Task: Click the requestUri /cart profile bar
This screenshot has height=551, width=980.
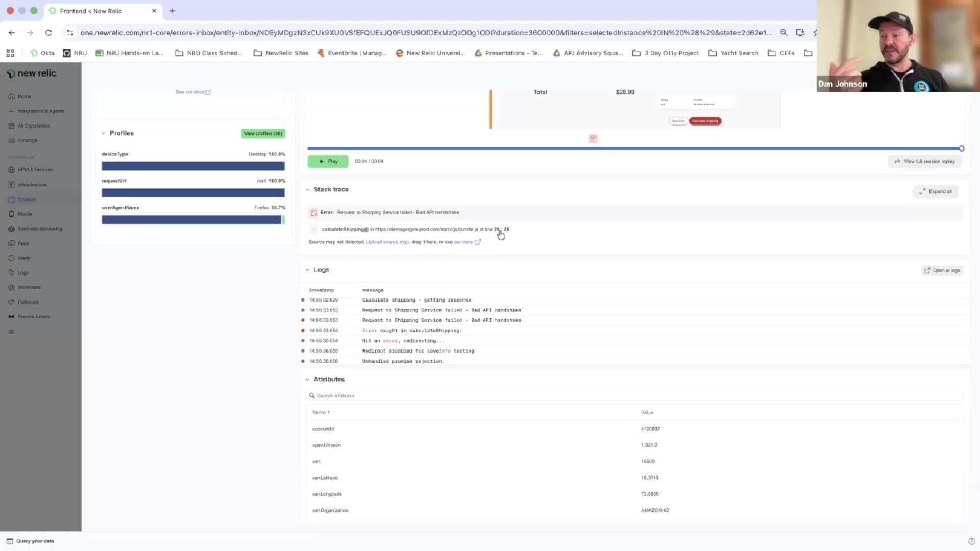Action: click(193, 193)
